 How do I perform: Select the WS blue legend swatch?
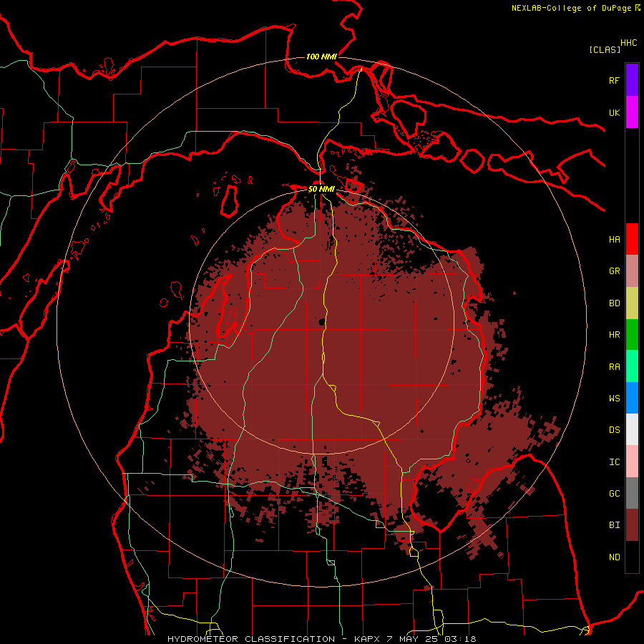[x=632, y=398]
